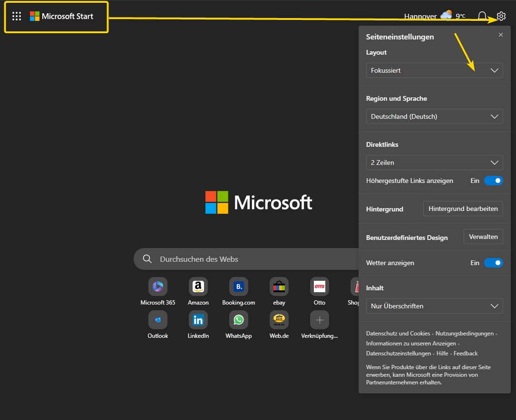This screenshot has width=516, height=420.
Task: Open the Region und Sprache dropdown
Action: [x=434, y=116]
